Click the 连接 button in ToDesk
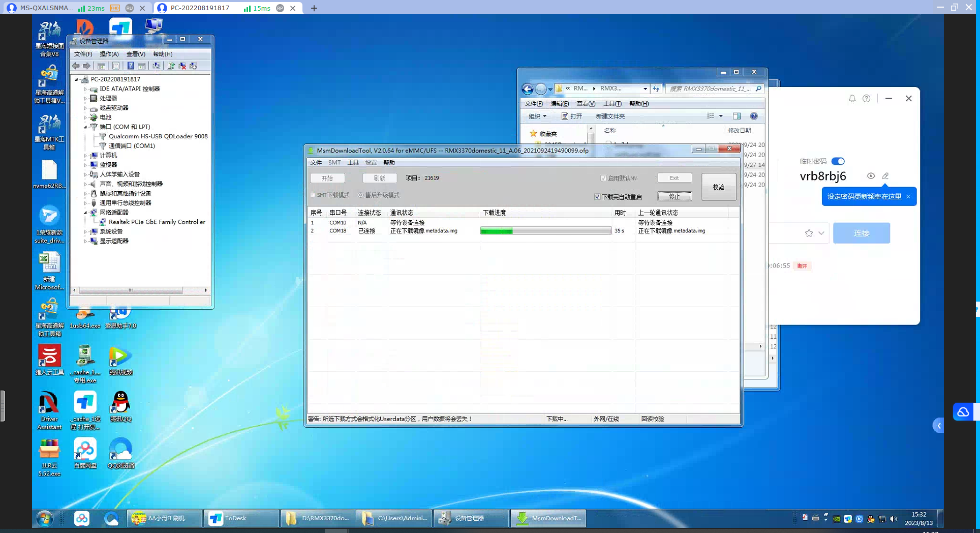 (862, 233)
